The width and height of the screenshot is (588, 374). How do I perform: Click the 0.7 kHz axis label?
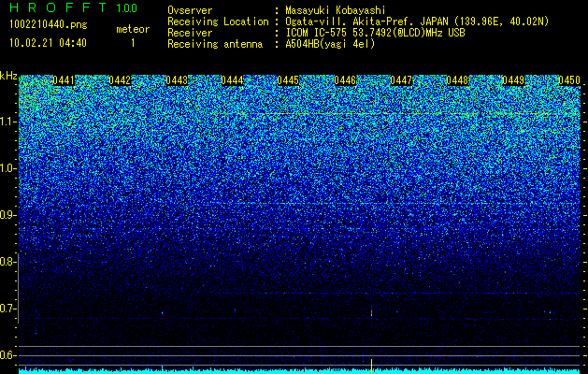[7, 309]
